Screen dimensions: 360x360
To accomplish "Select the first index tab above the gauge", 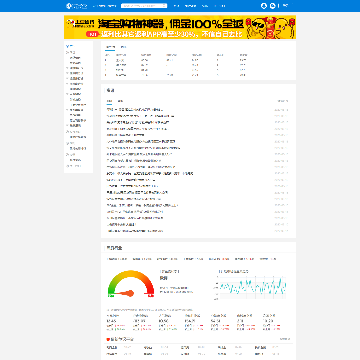I will pyautogui.click(x=117, y=259).
